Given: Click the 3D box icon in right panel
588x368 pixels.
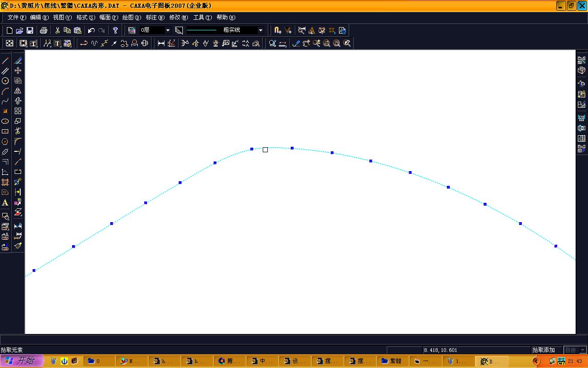Looking at the screenshot, I should point(582,70).
